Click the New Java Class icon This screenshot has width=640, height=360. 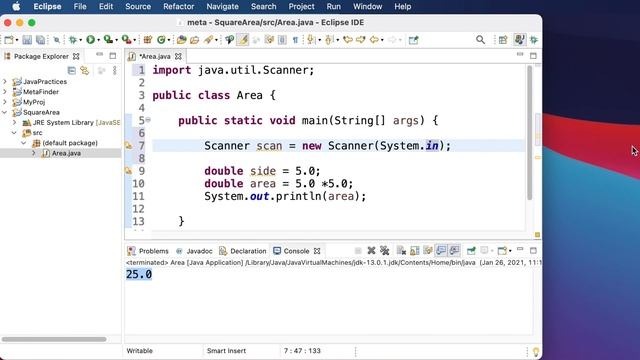click(161, 40)
